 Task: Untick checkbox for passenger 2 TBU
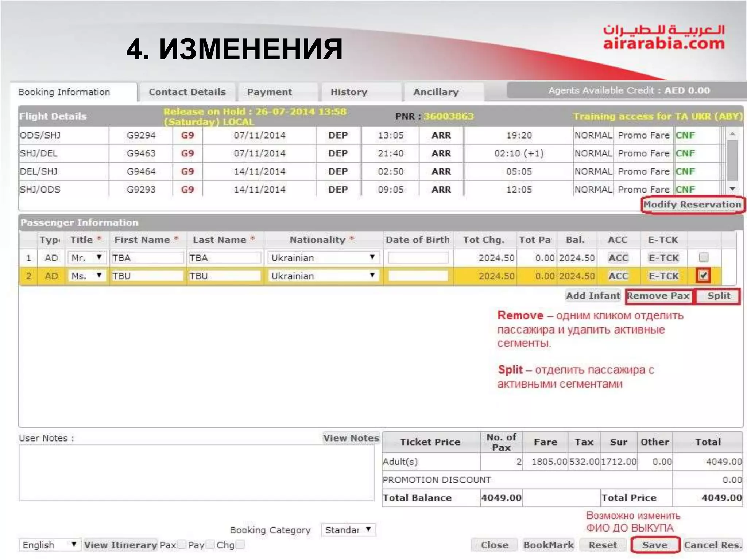(703, 275)
